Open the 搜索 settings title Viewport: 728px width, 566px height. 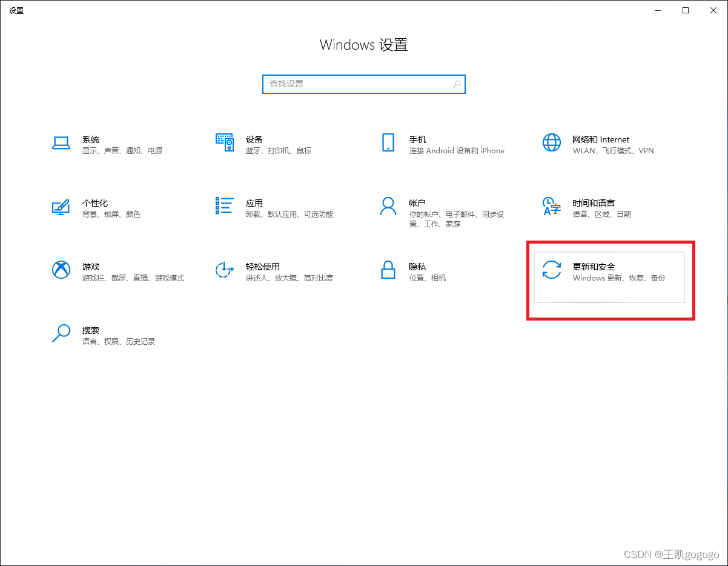point(91,330)
